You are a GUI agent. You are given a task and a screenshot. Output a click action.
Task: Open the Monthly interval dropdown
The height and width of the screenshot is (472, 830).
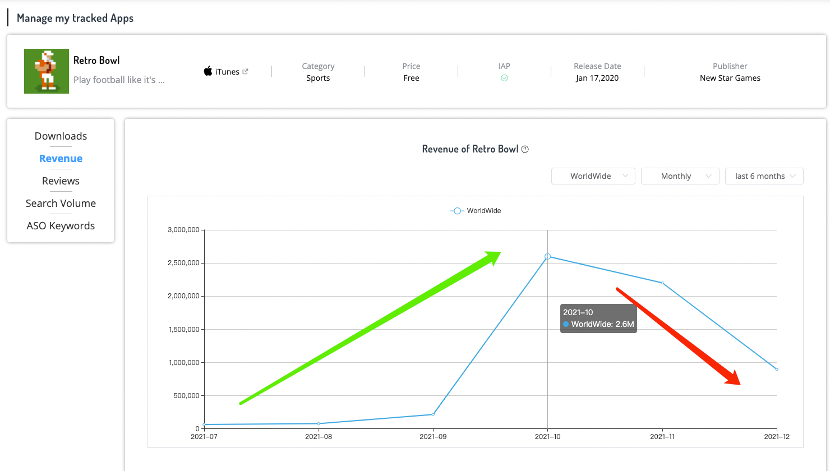coord(679,176)
